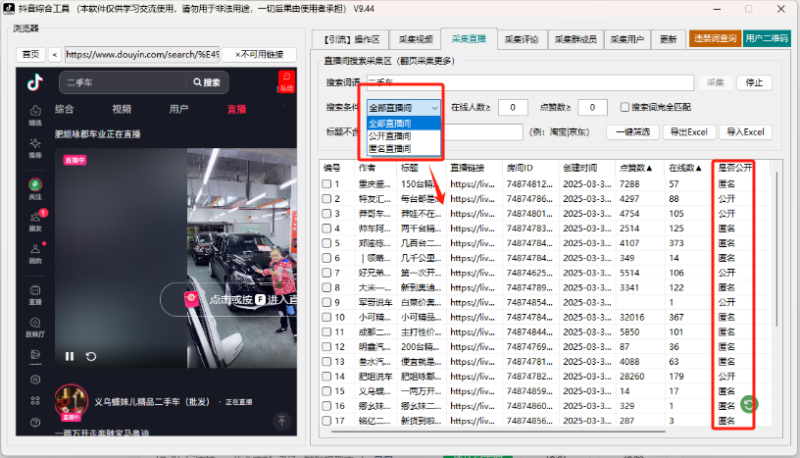Check row 2 checkbox

click(327, 198)
